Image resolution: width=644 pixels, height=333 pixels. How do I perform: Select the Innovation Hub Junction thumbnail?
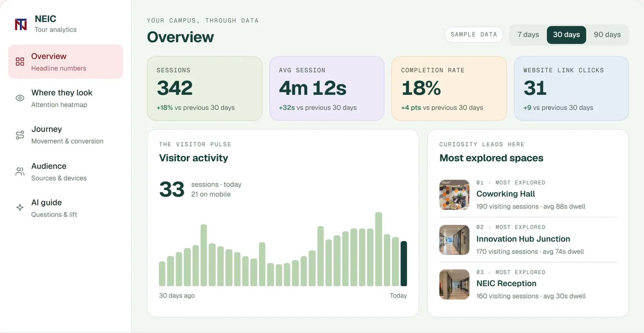pos(454,240)
